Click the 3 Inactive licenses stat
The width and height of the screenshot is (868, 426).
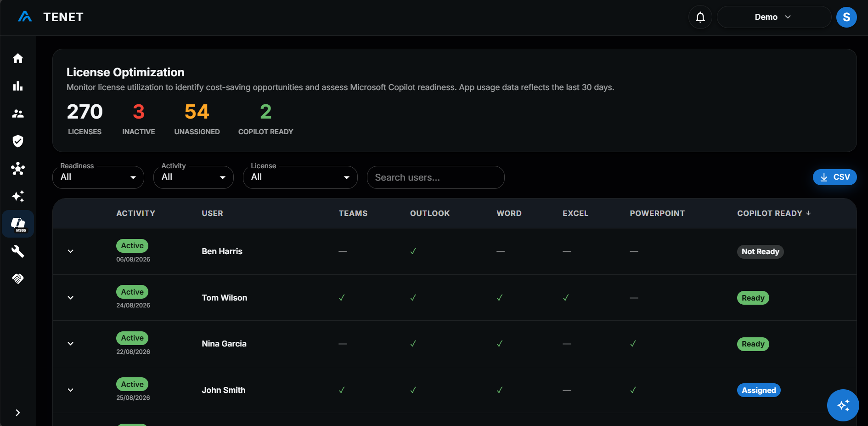coord(139,119)
